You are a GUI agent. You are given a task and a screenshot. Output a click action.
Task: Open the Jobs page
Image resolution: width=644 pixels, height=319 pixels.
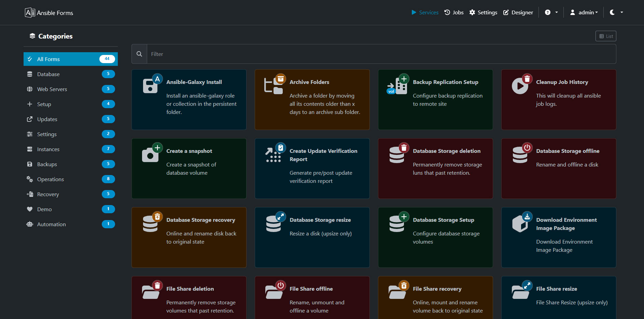click(x=454, y=13)
